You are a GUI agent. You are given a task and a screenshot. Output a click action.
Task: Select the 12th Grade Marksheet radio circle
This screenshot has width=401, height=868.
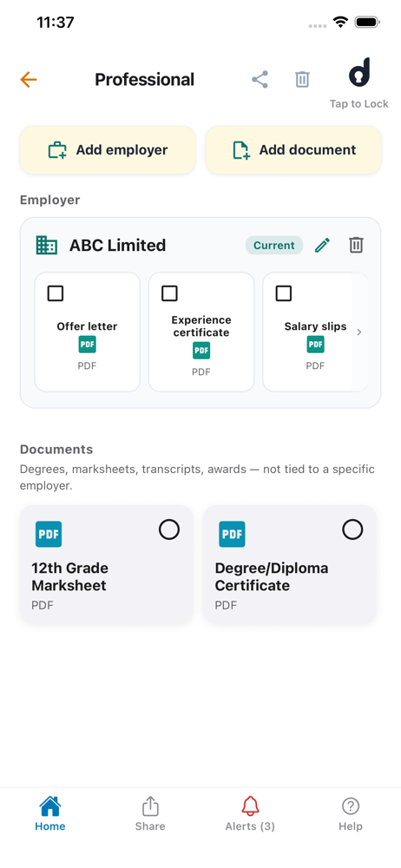click(169, 529)
